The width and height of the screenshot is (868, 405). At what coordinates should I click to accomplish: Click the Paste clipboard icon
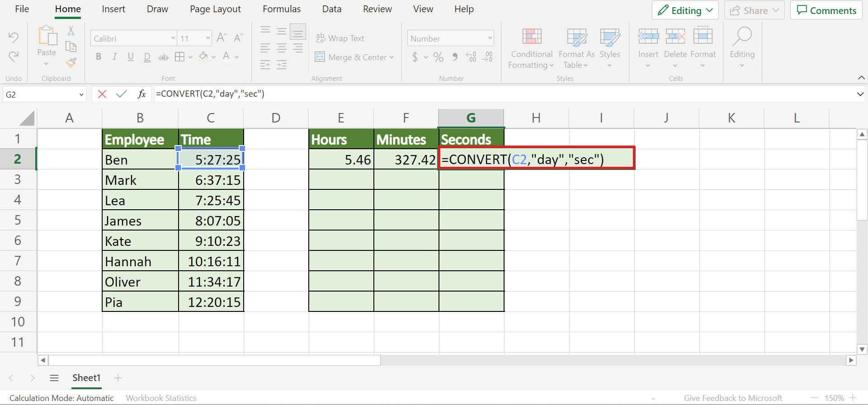coord(47,36)
